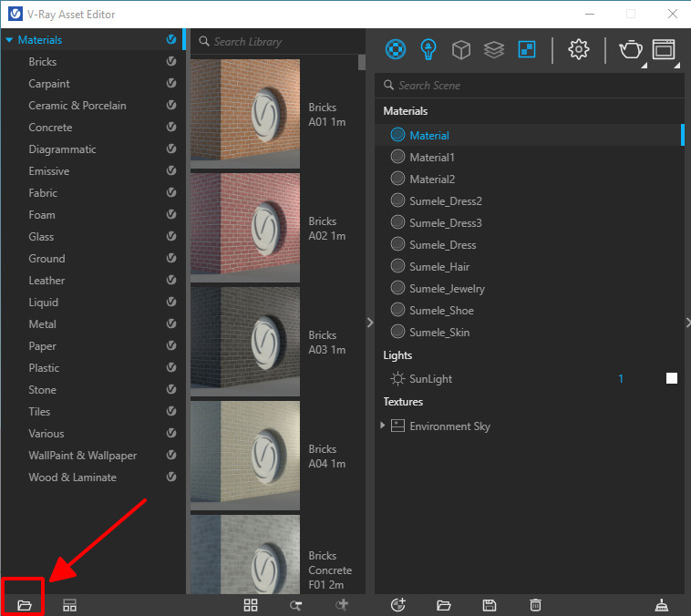691x616 pixels.
Task: Toggle the SunLight on/off white square
Action: pyautogui.click(x=672, y=378)
